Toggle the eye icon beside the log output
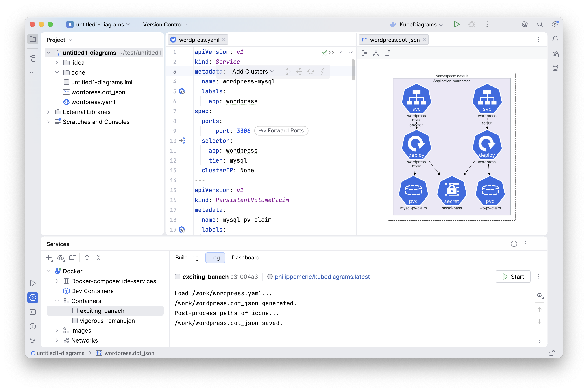The height and width of the screenshot is (391, 588). pyautogui.click(x=540, y=295)
